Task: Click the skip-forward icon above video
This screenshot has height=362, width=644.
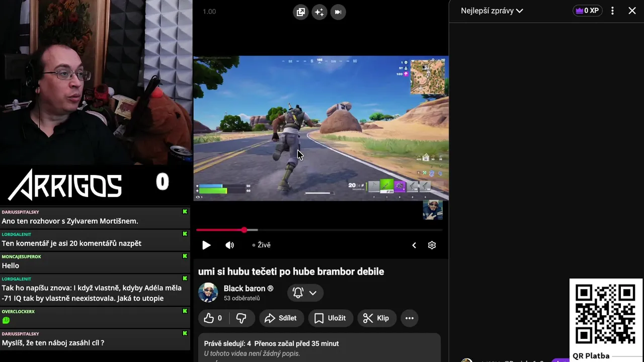Action: [x=338, y=12]
